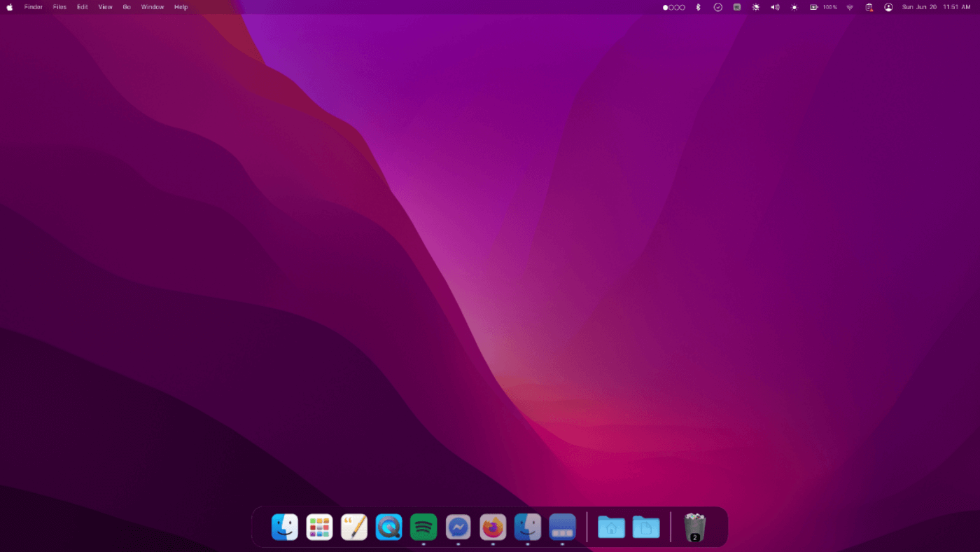Open volume control from the speaker icon

coord(775,7)
